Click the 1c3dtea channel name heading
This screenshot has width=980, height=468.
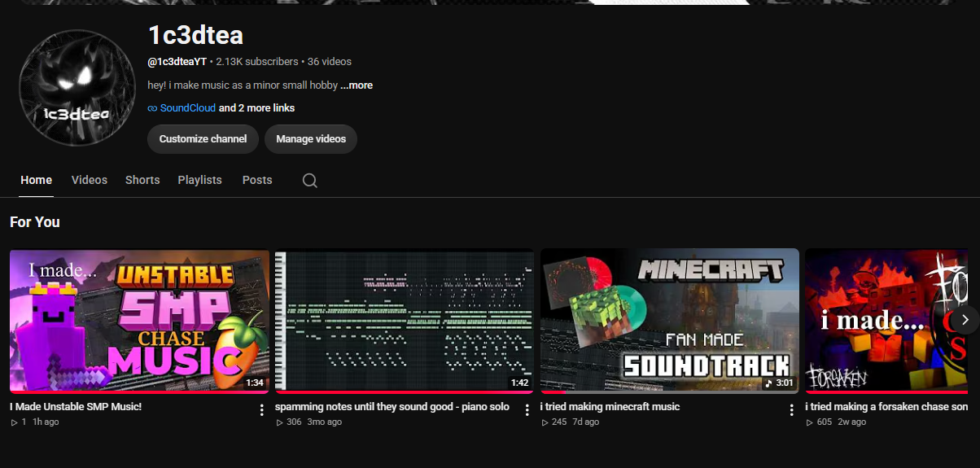click(x=195, y=35)
